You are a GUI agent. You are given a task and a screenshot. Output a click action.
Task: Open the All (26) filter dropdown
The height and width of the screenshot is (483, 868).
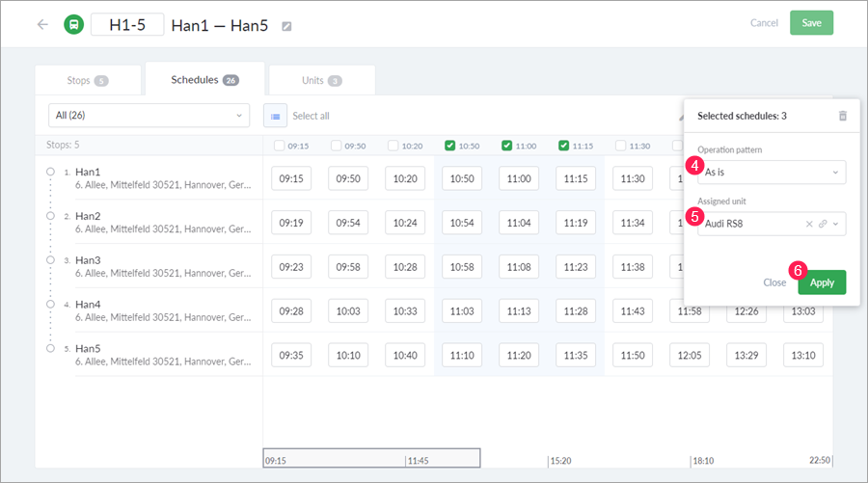(x=149, y=116)
